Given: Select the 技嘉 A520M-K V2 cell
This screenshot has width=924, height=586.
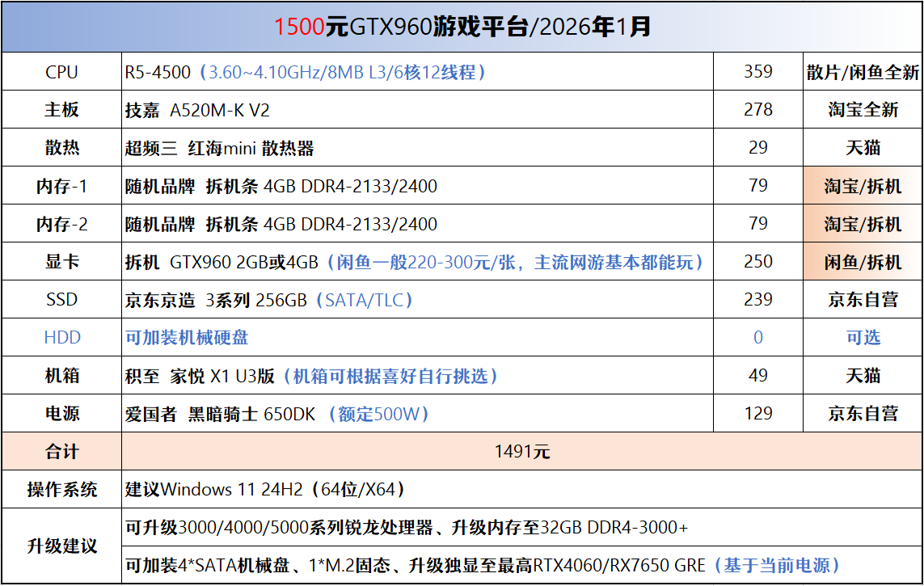Looking at the screenshot, I should point(417,110).
